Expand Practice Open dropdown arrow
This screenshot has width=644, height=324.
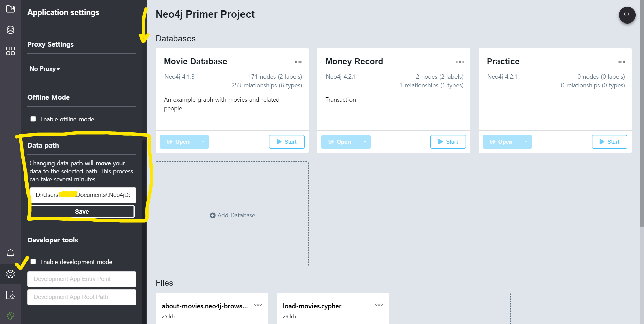click(x=526, y=142)
